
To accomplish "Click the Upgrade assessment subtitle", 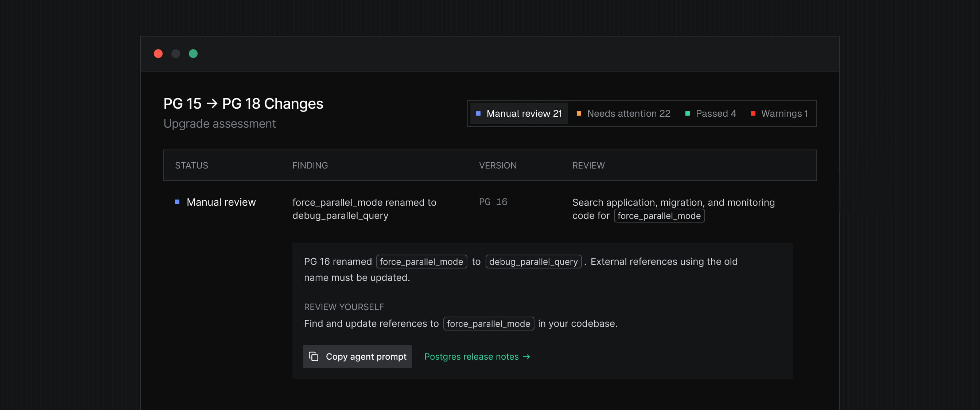I will tap(219, 124).
